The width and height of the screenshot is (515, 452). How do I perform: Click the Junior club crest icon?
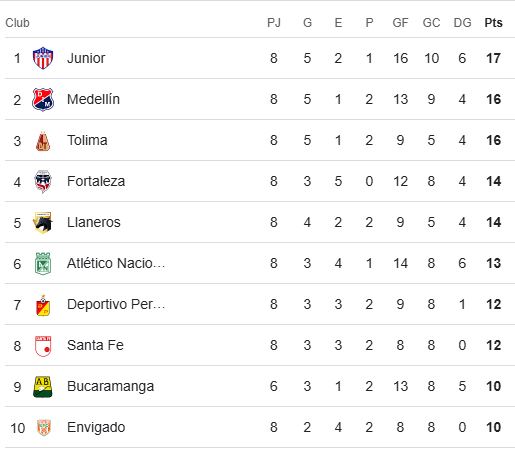(x=43, y=58)
